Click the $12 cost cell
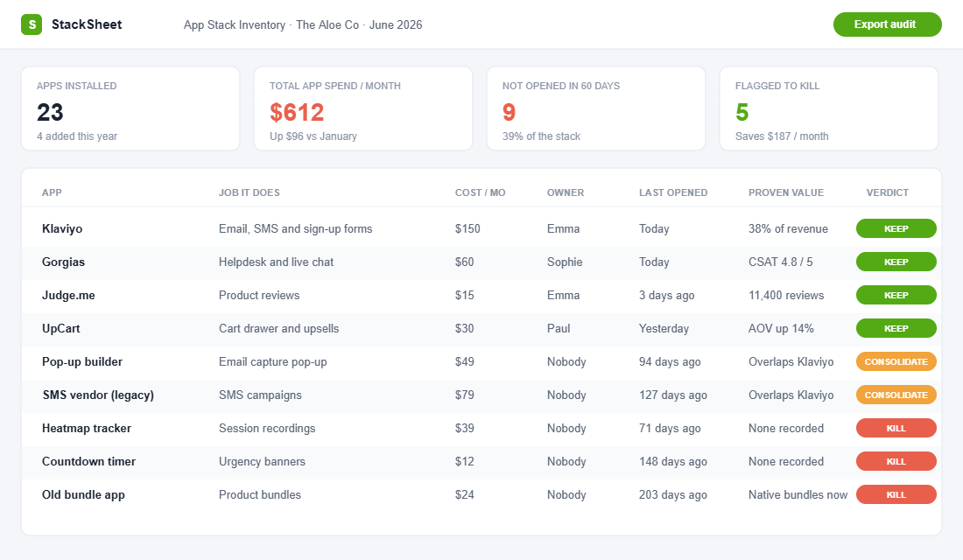The width and height of the screenshot is (963, 560). point(464,461)
